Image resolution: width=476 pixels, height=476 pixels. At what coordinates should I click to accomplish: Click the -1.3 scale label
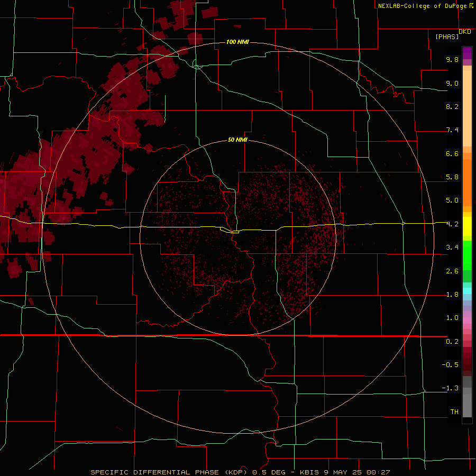(x=450, y=388)
